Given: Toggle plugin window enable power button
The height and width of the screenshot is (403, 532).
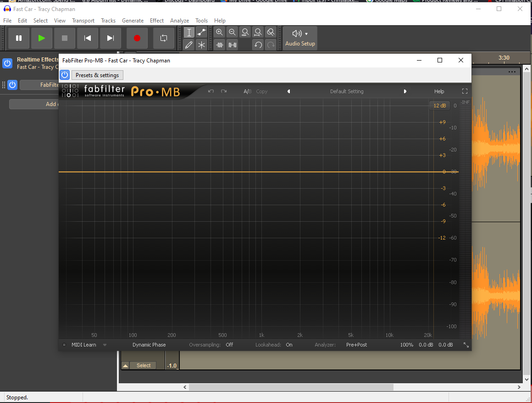Looking at the screenshot, I should coord(65,75).
